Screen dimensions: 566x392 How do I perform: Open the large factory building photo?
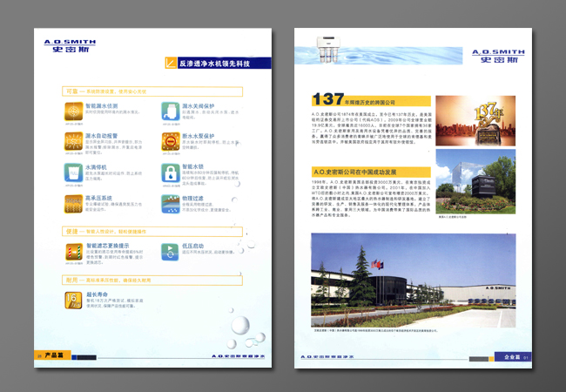tap(414, 280)
